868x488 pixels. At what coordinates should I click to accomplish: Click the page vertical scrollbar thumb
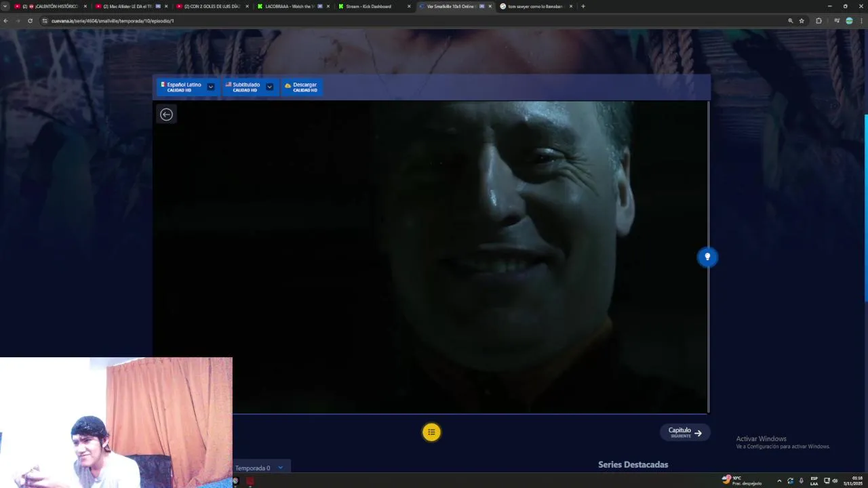point(866,209)
